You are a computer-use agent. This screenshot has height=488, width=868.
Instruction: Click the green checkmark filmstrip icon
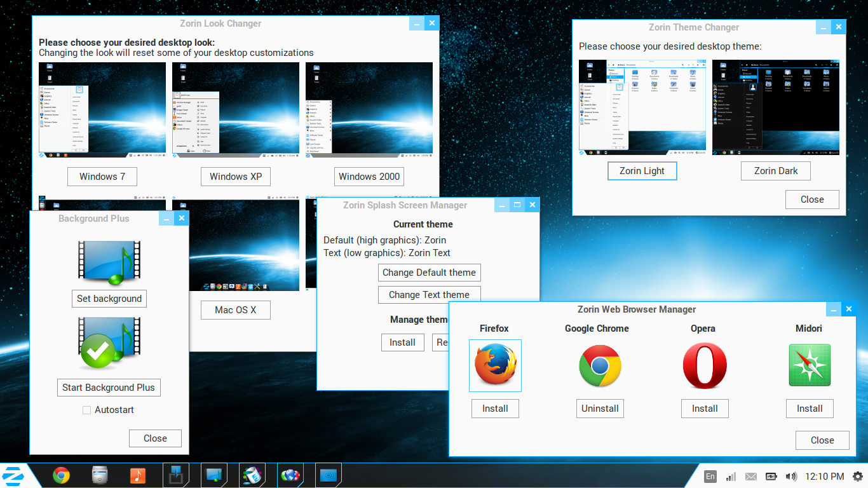108,344
